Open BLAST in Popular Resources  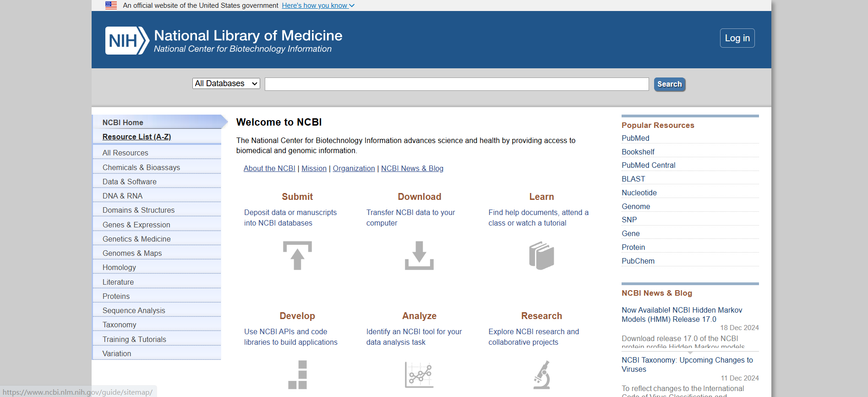[633, 179]
